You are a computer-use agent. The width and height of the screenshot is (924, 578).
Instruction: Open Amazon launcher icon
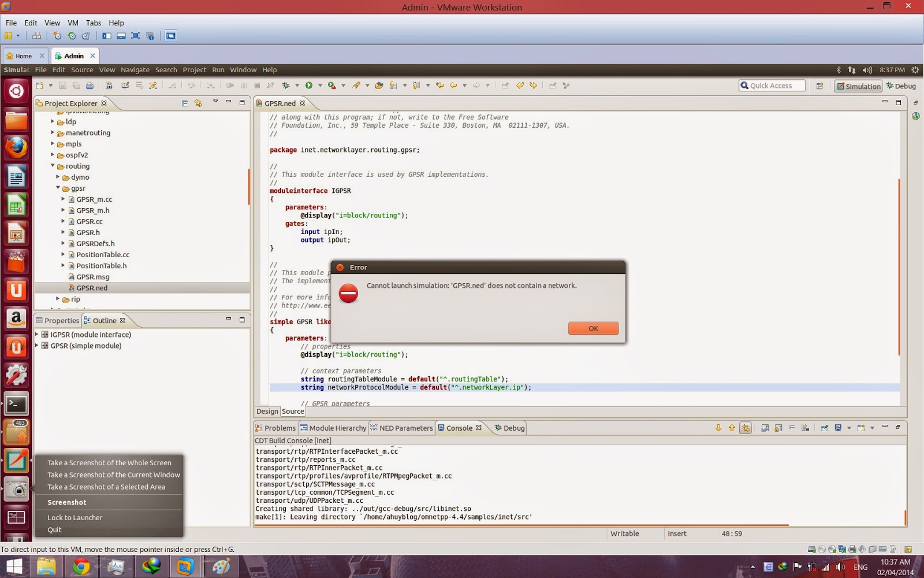tap(16, 318)
